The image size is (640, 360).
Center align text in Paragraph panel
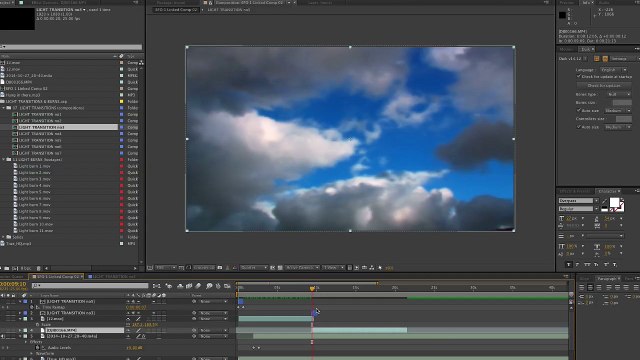pos(590,288)
